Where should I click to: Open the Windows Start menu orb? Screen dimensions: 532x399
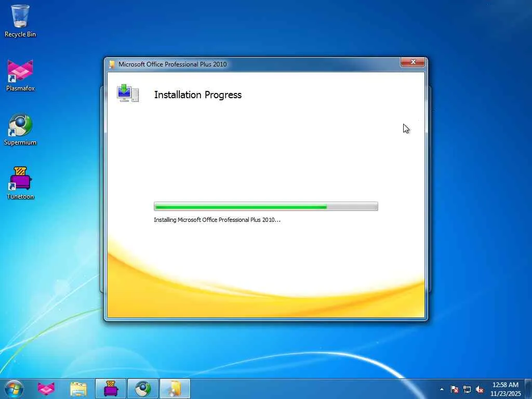(x=14, y=389)
